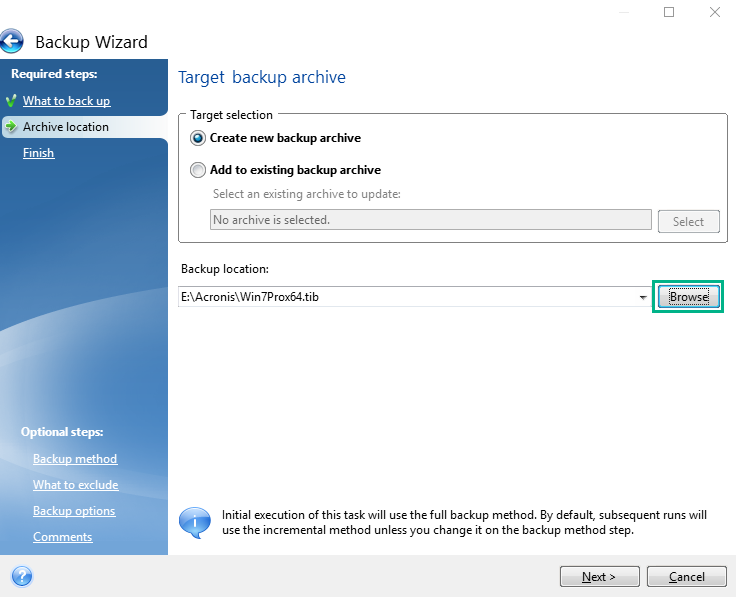
Task: Click the blue back arrow icon
Action: [12, 41]
